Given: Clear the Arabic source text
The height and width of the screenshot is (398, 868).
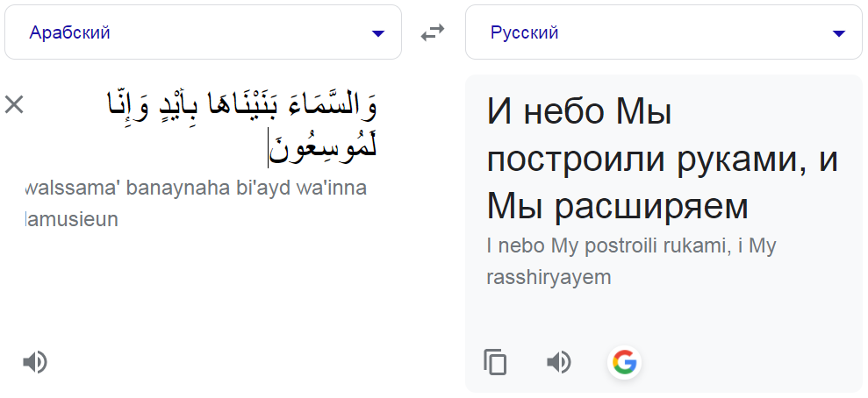Looking at the screenshot, I should (x=14, y=105).
